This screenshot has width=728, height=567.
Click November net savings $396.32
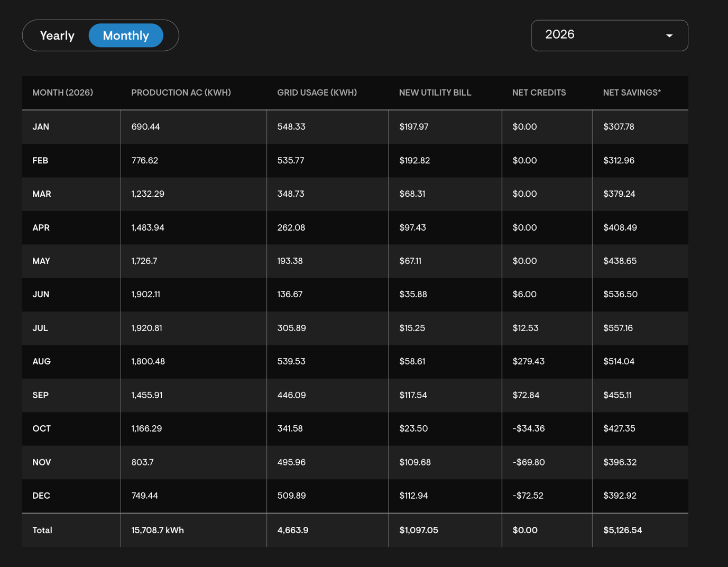620,462
